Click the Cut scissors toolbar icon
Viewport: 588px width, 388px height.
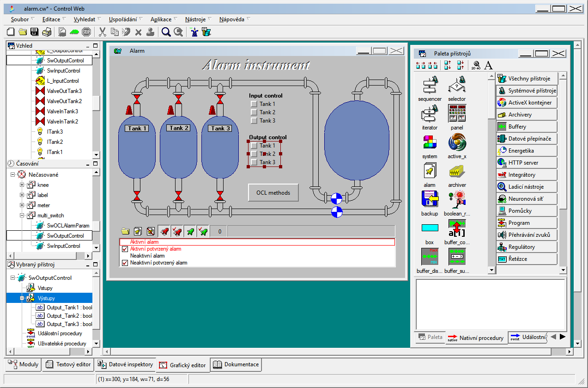tap(103, 32)
